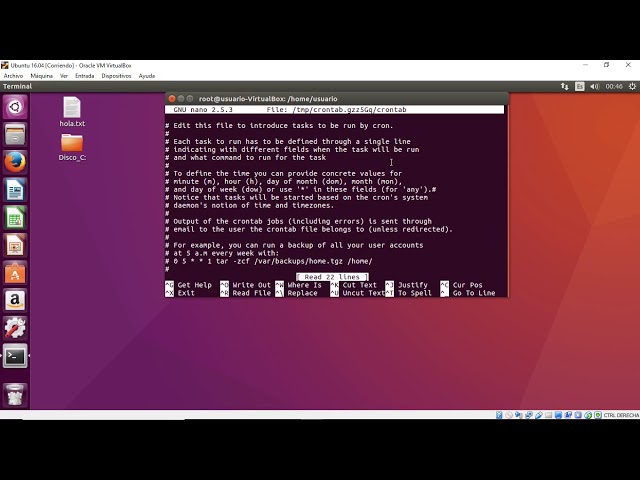This screenshot has width=640, height=480.
Task: Minimize the terminal window
Action: click(181, 99)
